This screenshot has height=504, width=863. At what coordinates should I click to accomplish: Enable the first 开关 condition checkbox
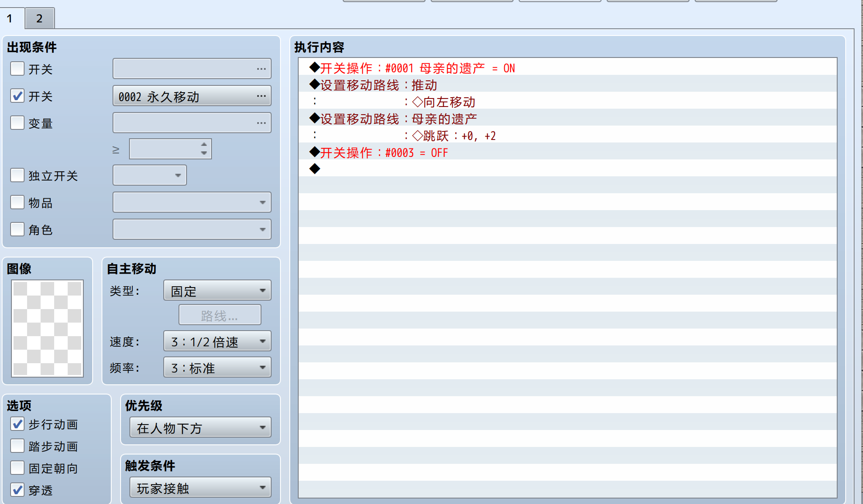[x=17, y=68]
